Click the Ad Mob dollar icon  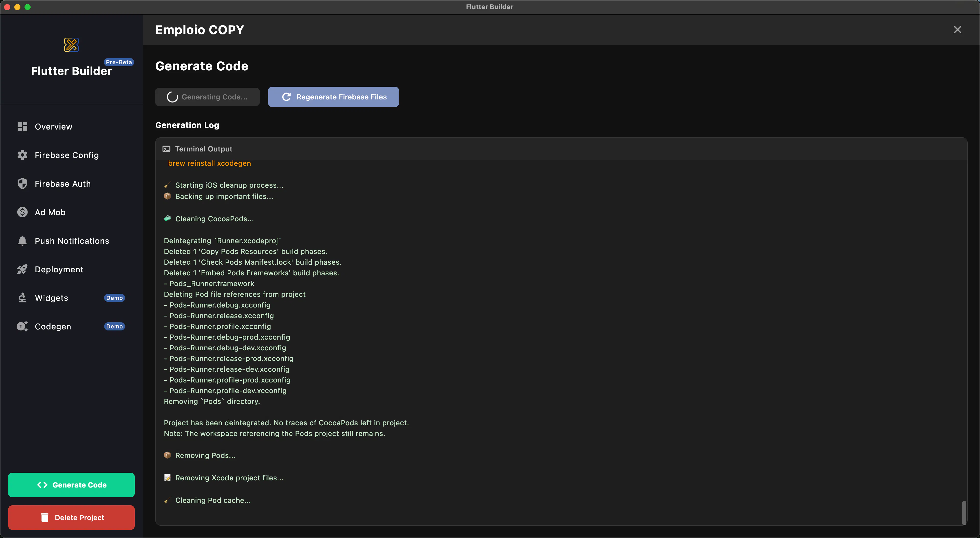click(x=22, y=212)
